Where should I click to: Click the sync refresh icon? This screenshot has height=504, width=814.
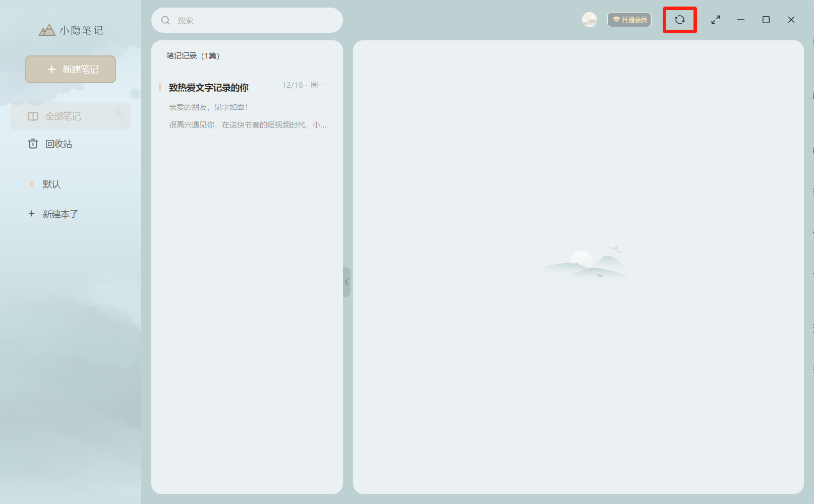pyautogui.click(x=680, y=20)
